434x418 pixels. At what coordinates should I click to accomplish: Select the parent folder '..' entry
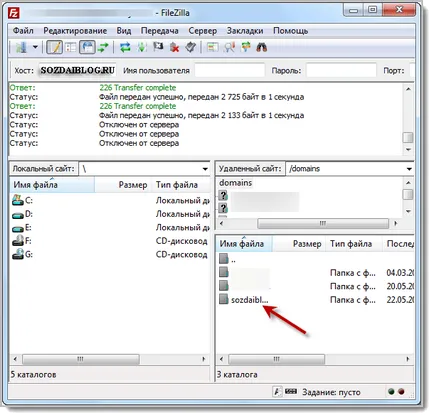(x=228, y=260)
